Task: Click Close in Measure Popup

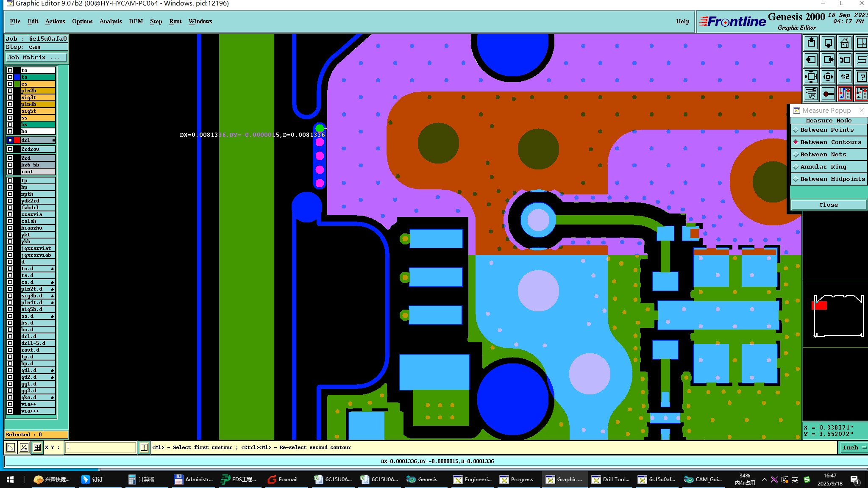Action: tap(828, 205)
